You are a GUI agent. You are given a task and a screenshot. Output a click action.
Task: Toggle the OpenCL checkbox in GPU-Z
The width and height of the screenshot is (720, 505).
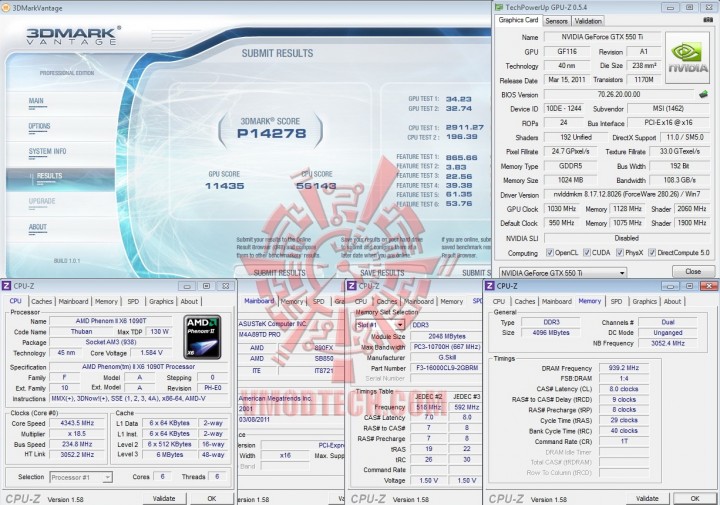tap(549, 252)
